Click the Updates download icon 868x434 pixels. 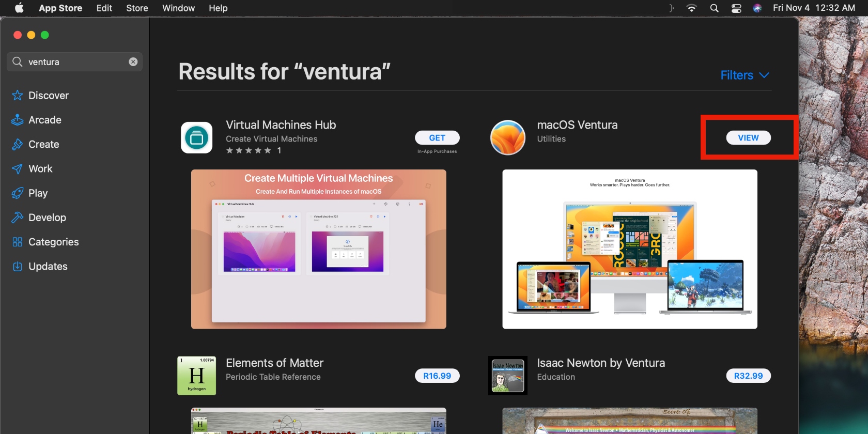click(x=18, y=267)
